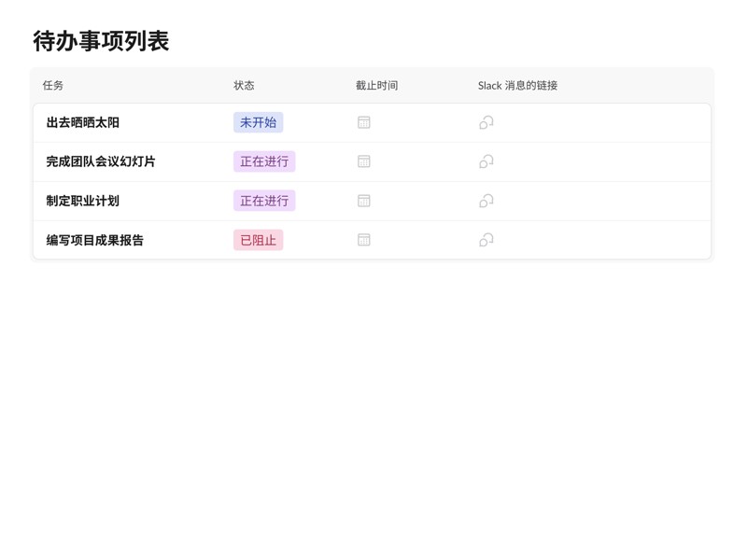Click the Slack link icon for 出去晒晒太阳
Image resolution: width=747 pixels, height=560 pixels.
click(485, 121)
